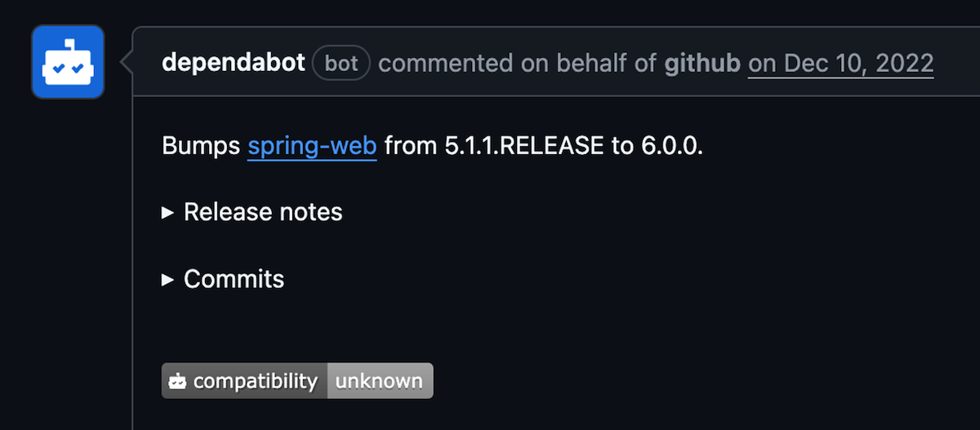
Task: Expand the Release notes disclosure triangle
Action: (x=168, y=212)
